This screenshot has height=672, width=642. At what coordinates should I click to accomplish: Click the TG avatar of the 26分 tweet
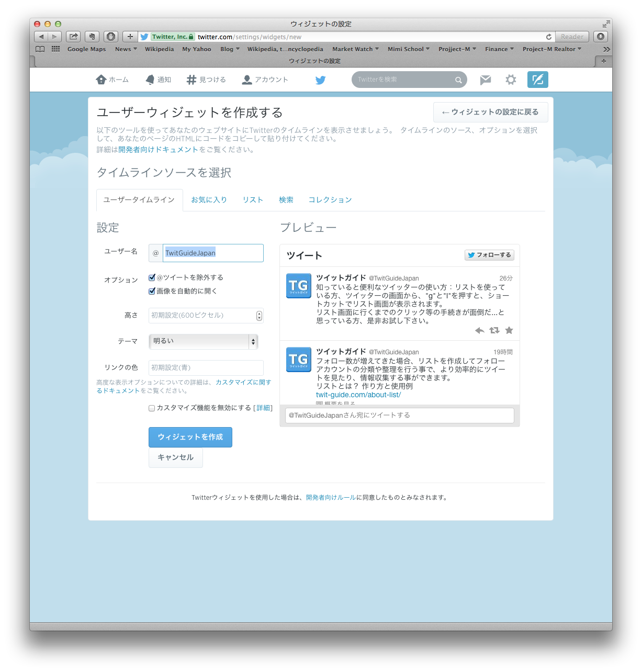299,286
